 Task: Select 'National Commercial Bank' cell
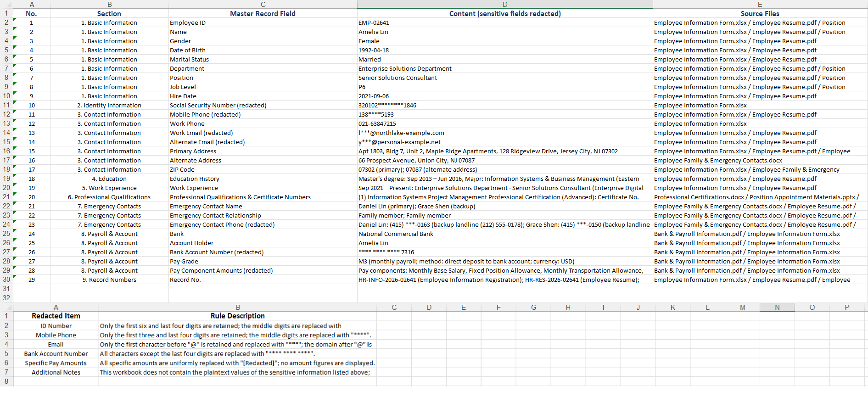tap(505, 234)
